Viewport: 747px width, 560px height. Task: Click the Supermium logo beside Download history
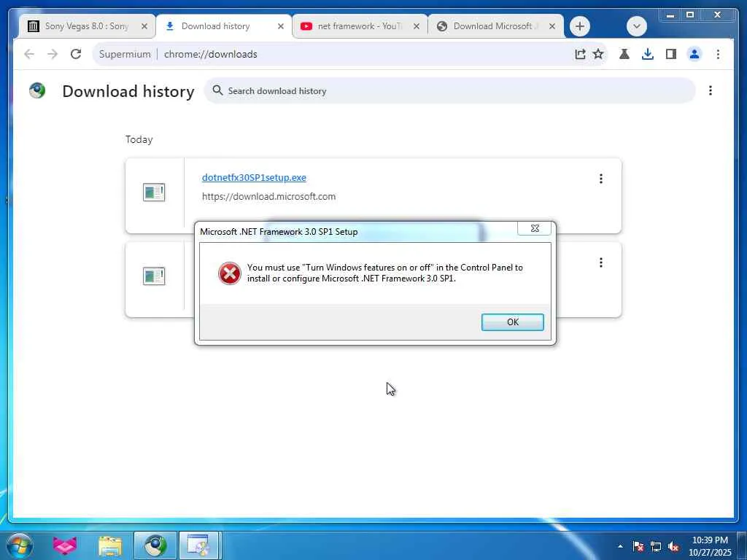37,90
